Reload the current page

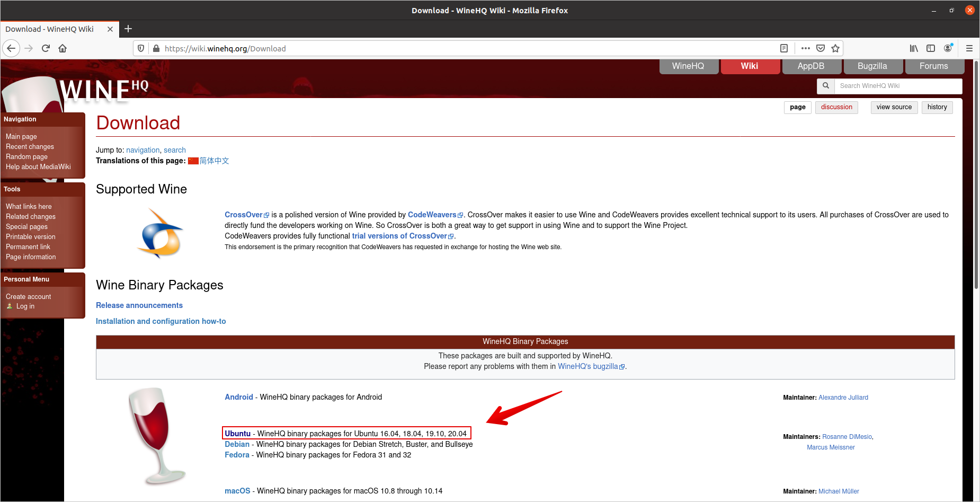46,48
